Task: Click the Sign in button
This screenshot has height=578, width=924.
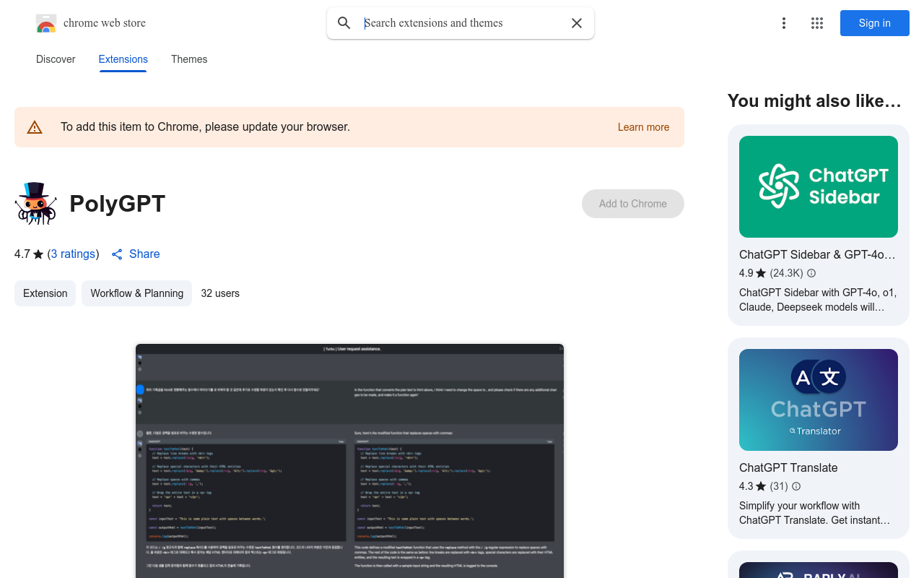Action: [875, 23]
